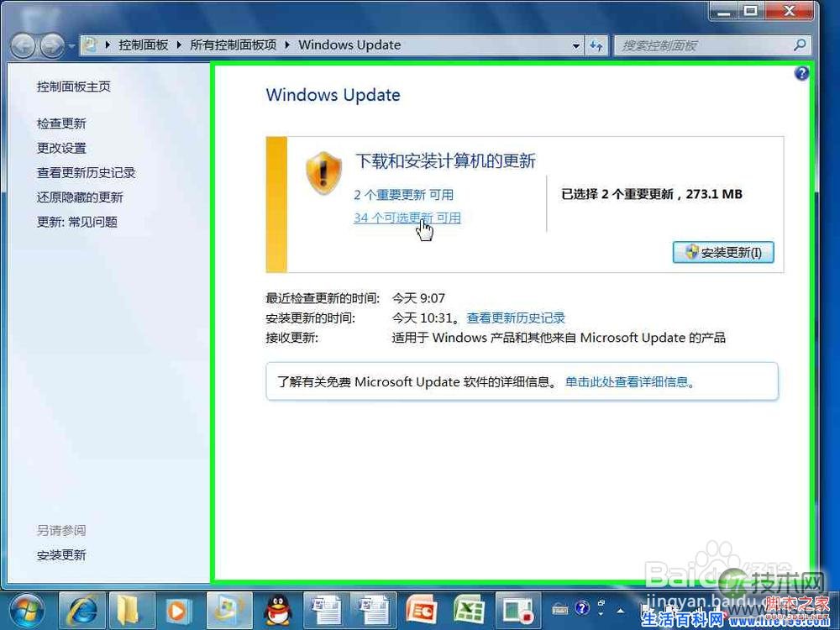Open 控制面板主页 in the sidebar

coord(73,87)
